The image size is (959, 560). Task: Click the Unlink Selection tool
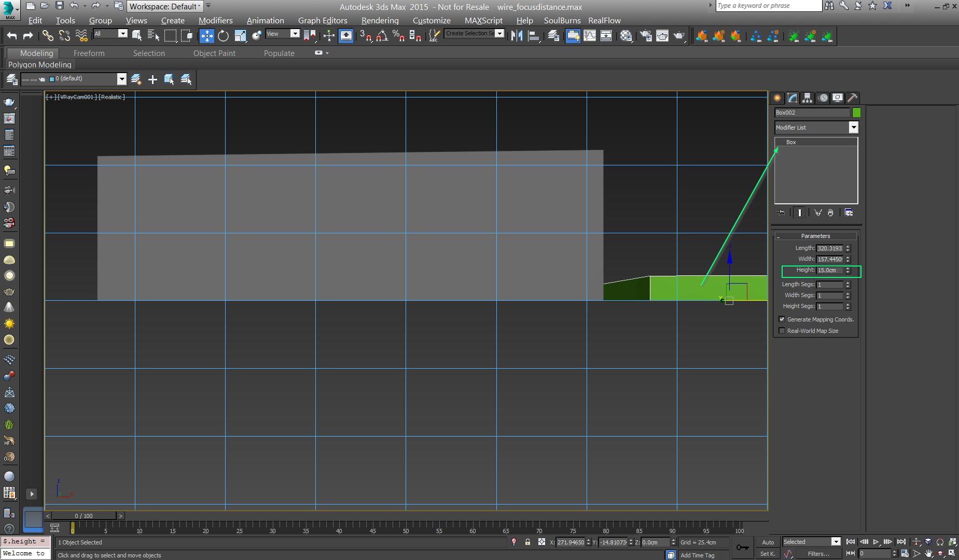[x=64, y=36]
